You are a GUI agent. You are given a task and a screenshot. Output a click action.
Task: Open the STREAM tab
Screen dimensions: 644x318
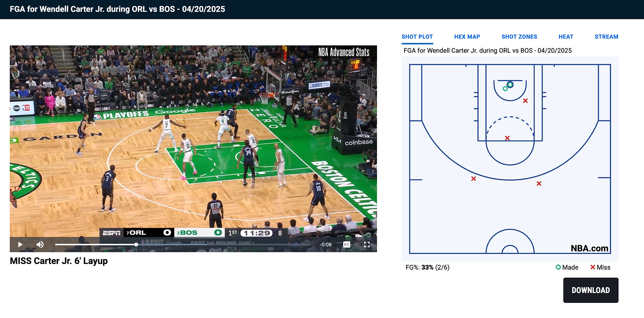(x=606, y=37)
